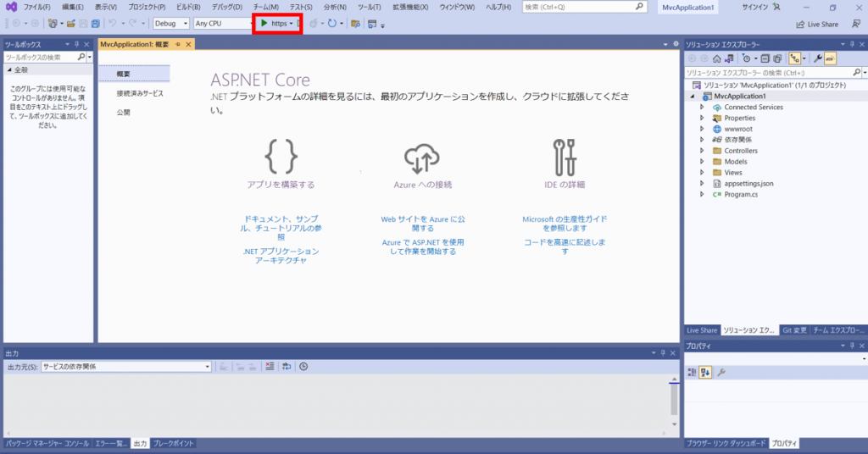Open Properties wrench in Solution Explorer toolbar

click(x=818, y=58)
